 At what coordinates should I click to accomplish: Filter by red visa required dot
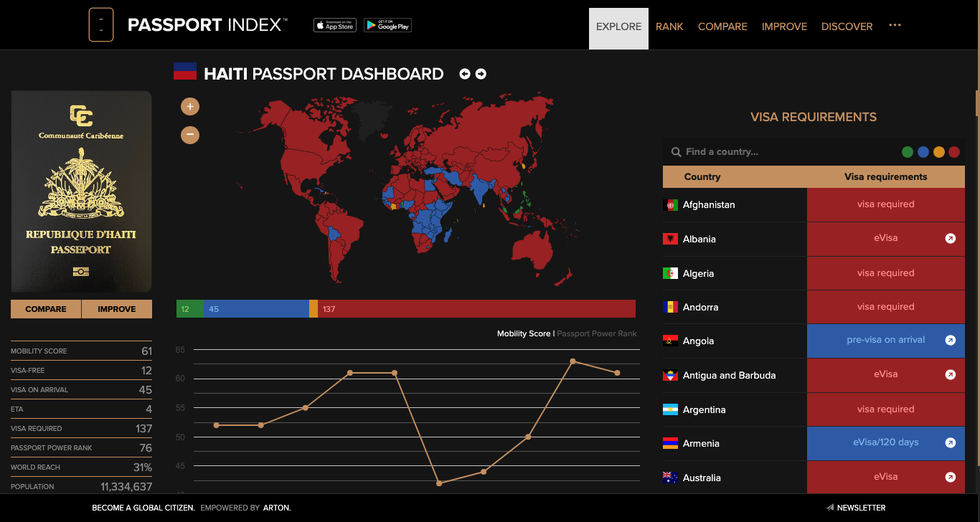click(954, 152)
